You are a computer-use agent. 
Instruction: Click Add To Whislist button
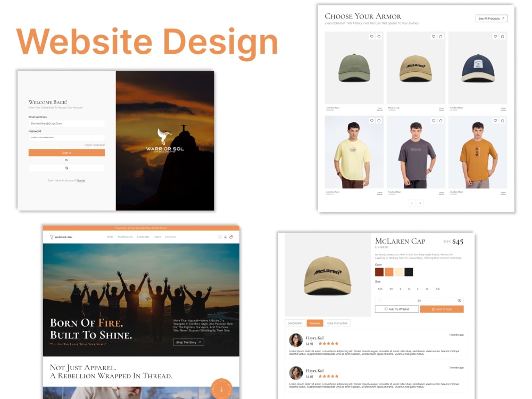pyautogui.click(x=397, y=309)
